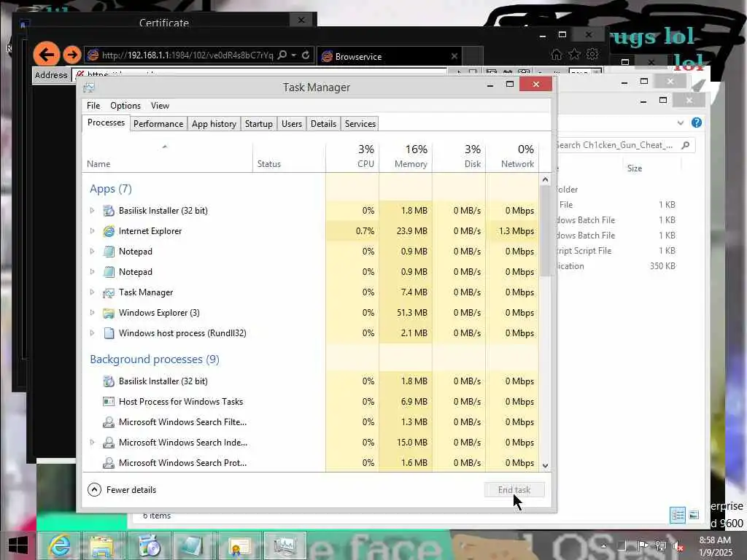Open the Options menu
Viewport: 747px width, 560px height.
point(125,106)
